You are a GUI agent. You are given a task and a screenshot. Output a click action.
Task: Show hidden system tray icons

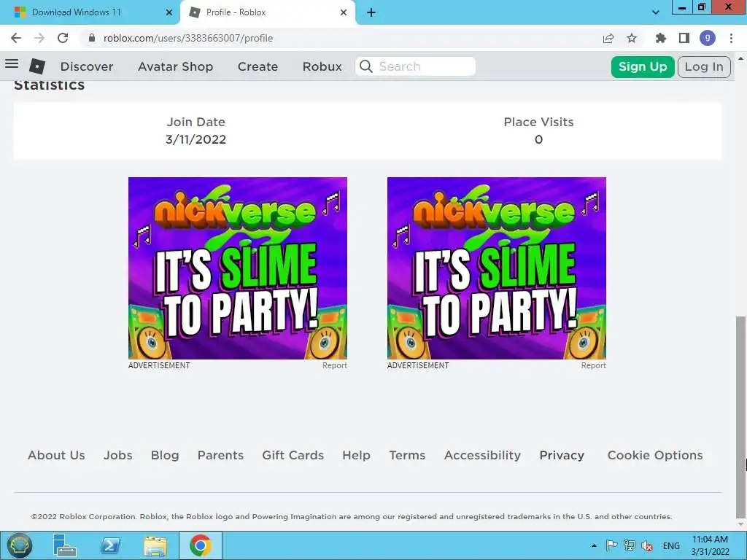tap(594, 545)
